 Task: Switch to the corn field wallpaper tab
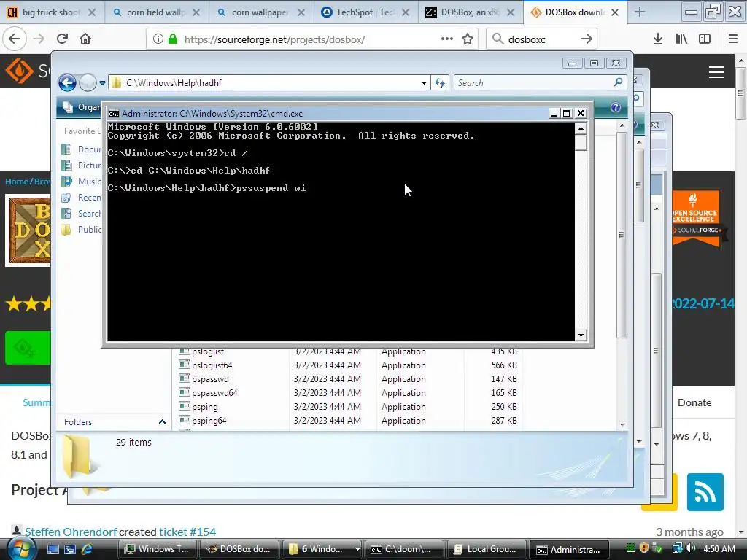(x=156, y=12)
